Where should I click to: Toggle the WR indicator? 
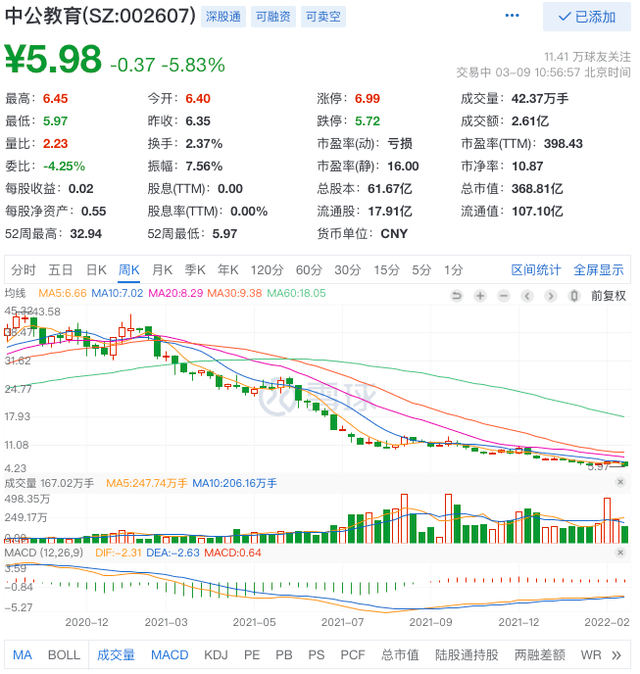(591, 655)
